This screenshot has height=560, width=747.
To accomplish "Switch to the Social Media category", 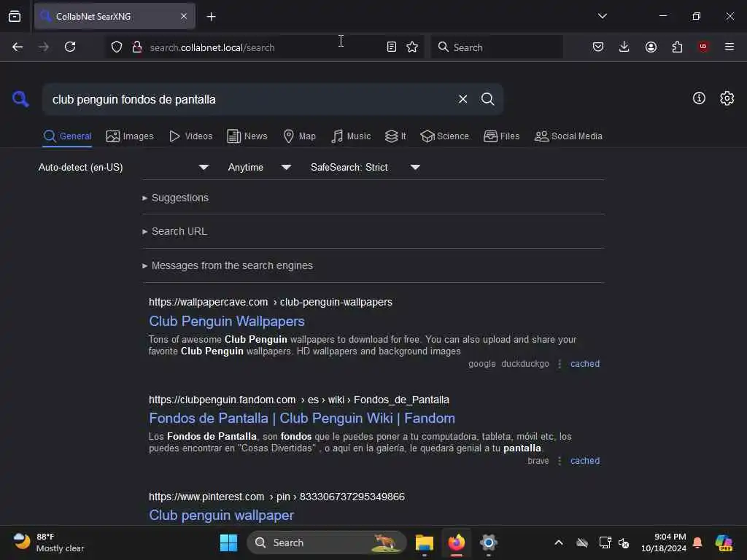I will (x=568, y=136).
